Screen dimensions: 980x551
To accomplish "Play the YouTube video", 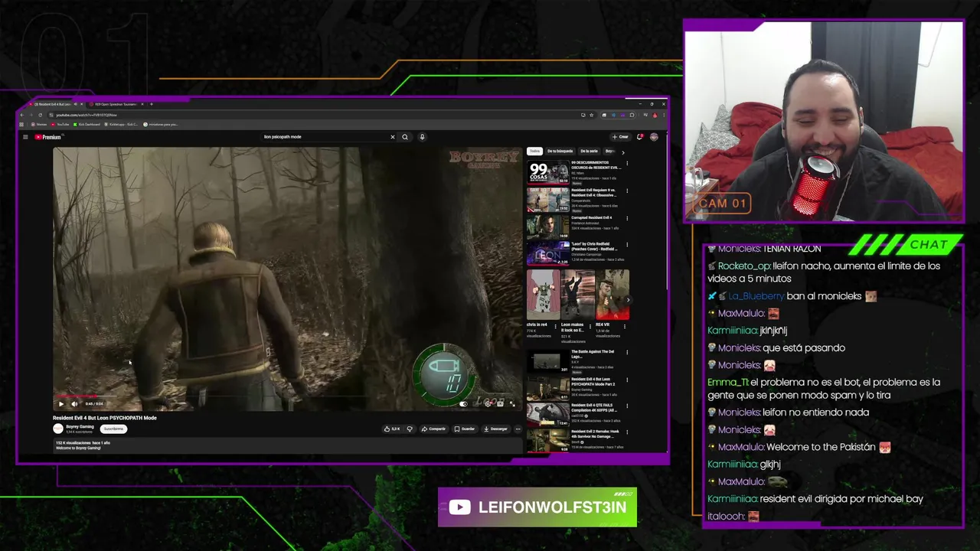I will 61,404.
